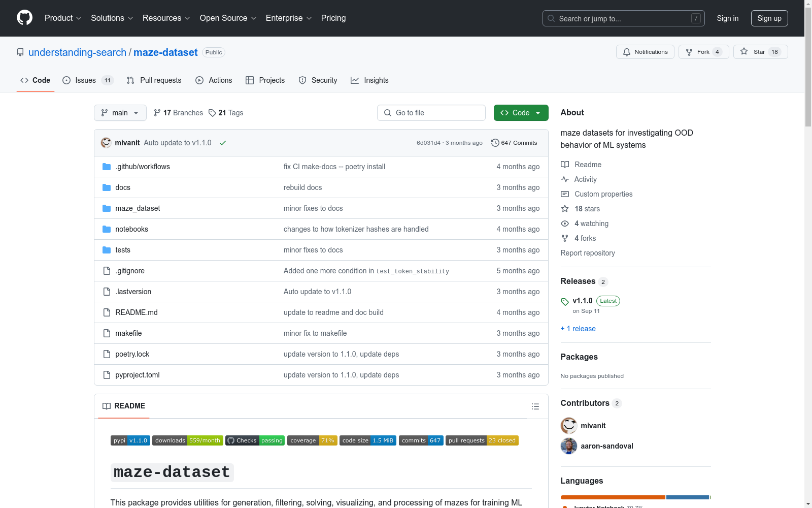Open the maze-dataset repository link
The image size is (812, 508).
pyautogui.click(x=165, y=52)
